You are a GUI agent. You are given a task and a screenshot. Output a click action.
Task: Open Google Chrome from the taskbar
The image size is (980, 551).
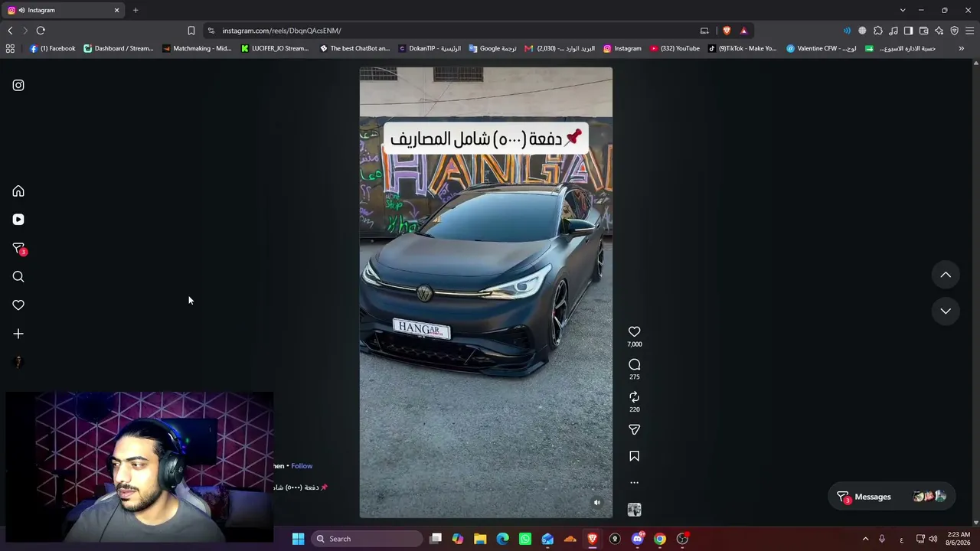click(660, 539)
